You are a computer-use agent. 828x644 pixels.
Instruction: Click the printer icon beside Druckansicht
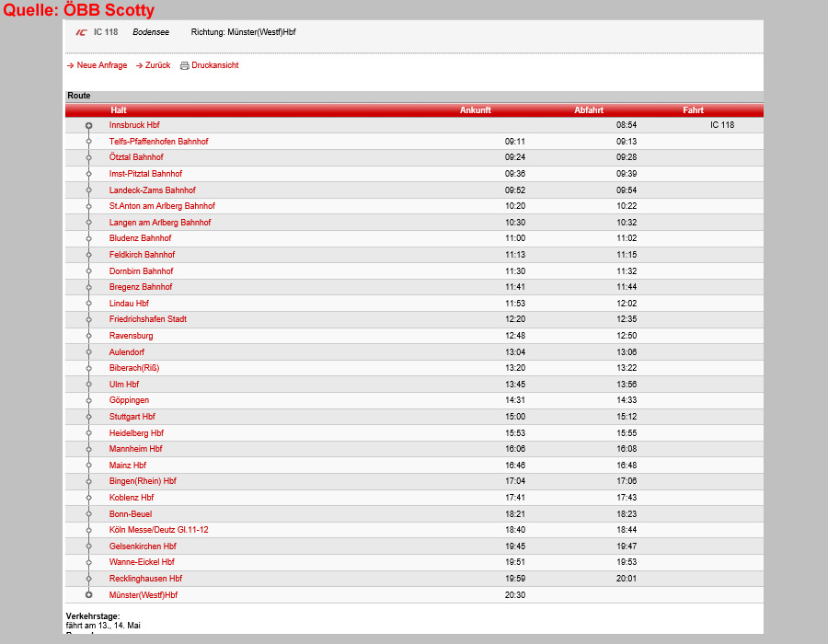(x=184, y=65)
